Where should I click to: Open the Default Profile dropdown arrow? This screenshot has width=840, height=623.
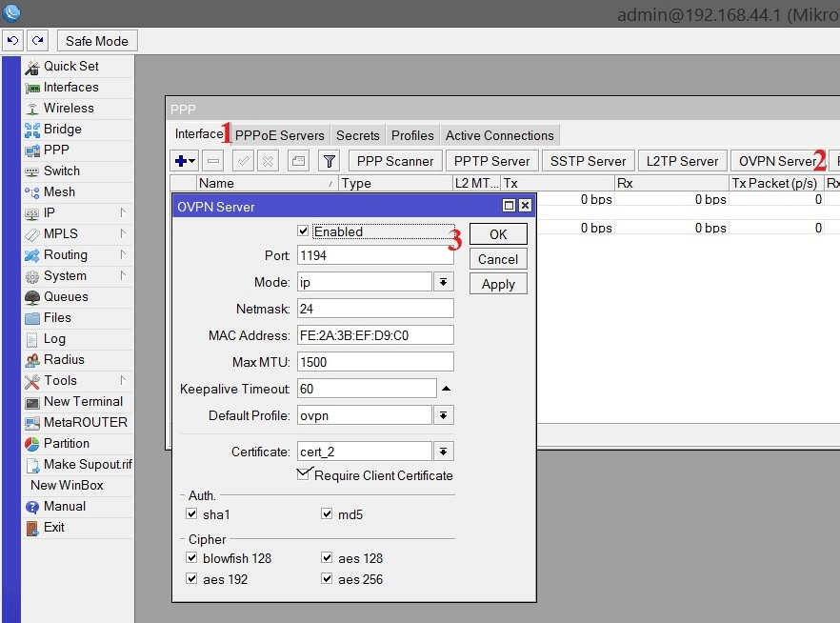[x=444, y=415]
